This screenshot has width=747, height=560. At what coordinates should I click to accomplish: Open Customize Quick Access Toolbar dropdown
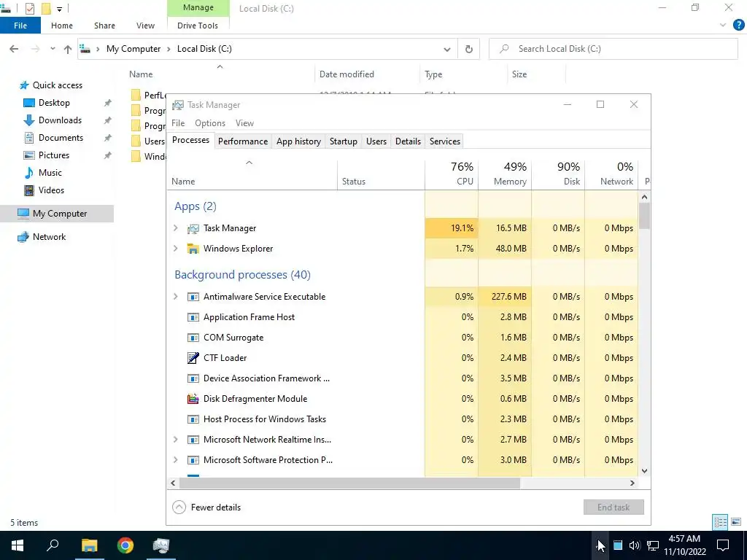[x=59, y=9]
